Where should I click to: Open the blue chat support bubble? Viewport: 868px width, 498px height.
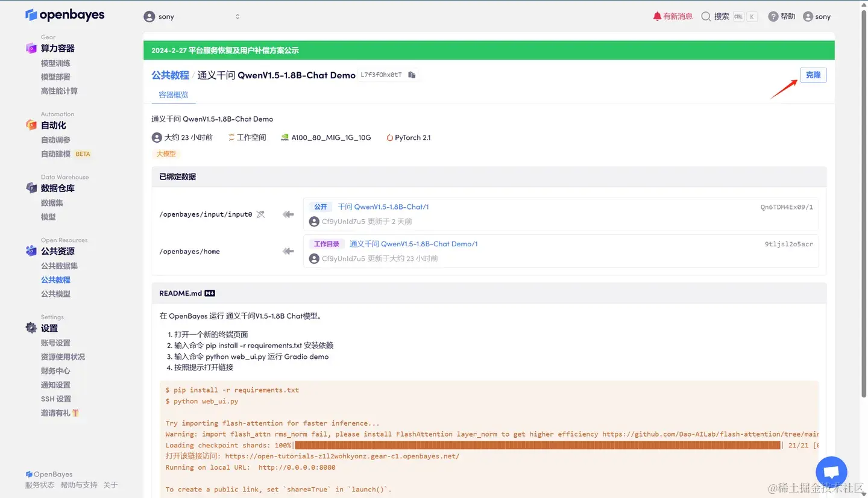(x=831, y=472)
